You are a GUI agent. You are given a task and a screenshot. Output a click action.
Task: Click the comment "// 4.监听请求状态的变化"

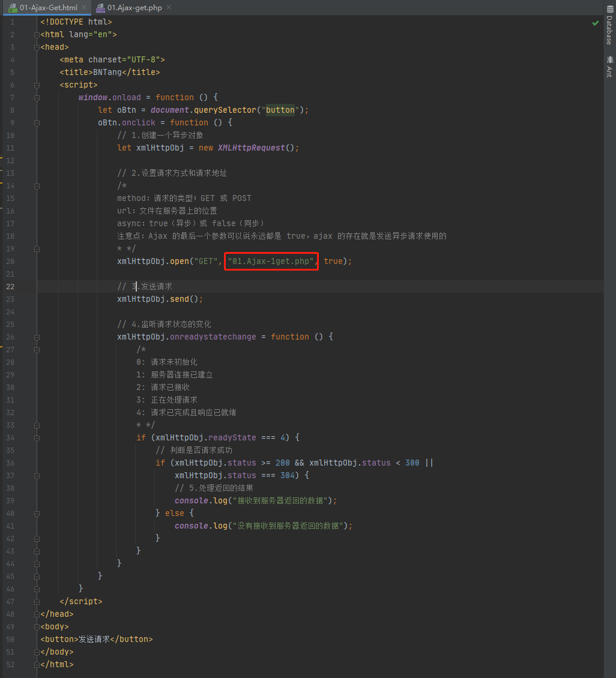(x=164, y=324)
